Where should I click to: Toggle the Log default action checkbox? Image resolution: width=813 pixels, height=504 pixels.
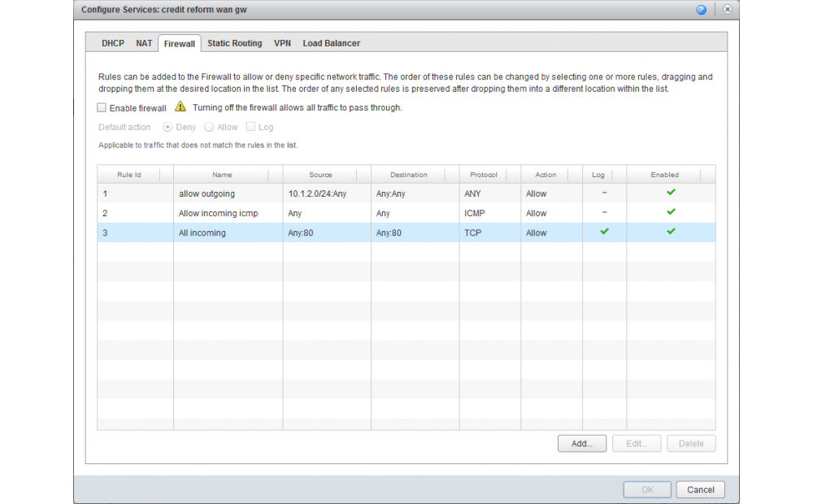(x=250, y=128)
